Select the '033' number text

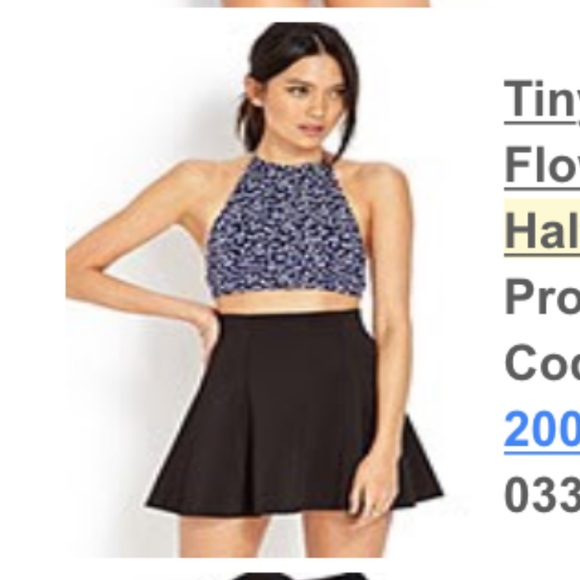(x=542, y=495)
